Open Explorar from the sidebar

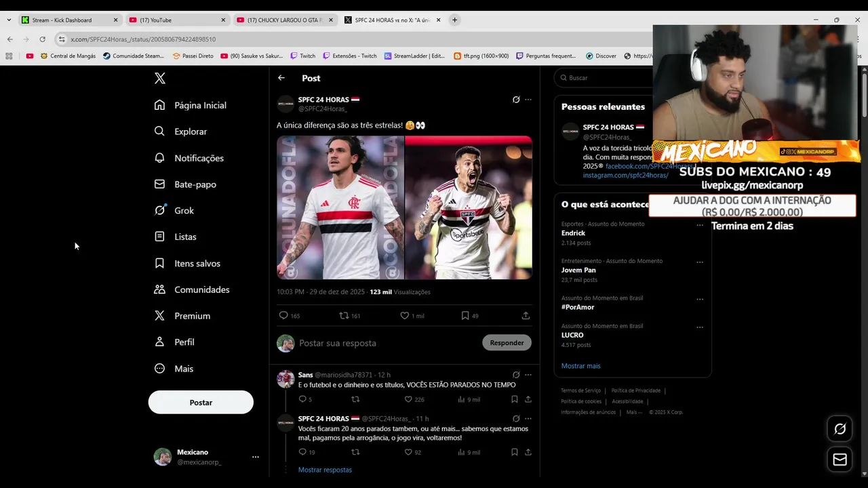click(x=180, y=131)
